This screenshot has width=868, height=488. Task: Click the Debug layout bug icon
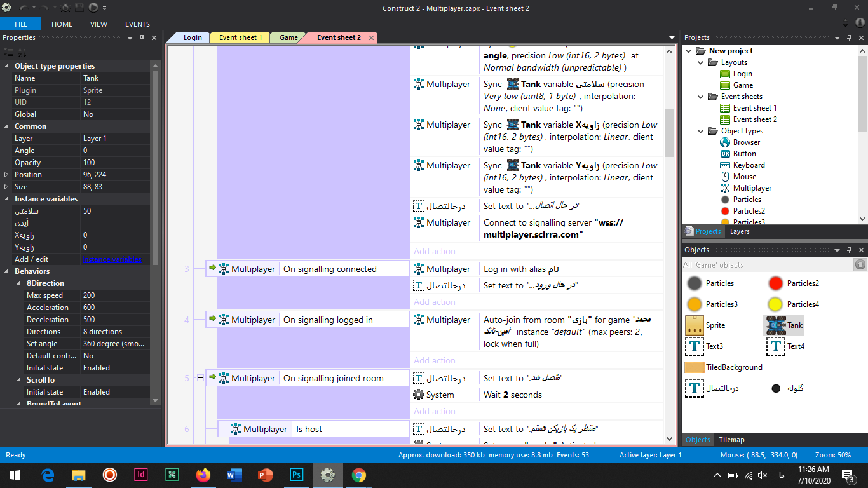(x=65, y=8)
